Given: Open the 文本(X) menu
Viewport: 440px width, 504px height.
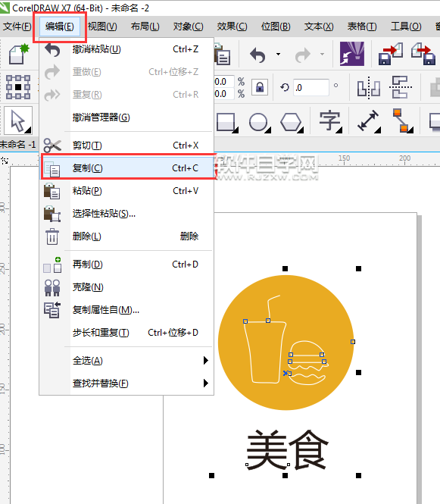Looking at the screenshot, I should pyautogui.click(x=319, y=27).
